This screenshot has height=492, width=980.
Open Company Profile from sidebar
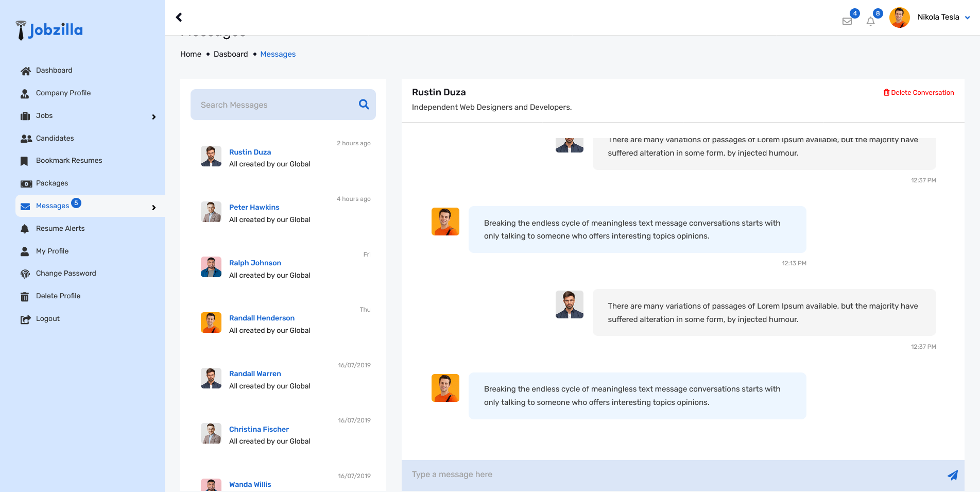pos(63,93)
